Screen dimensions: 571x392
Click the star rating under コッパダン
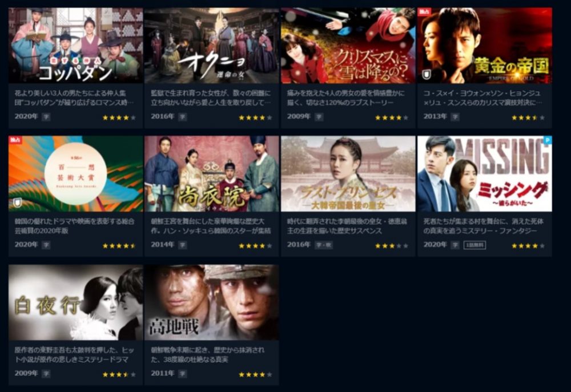[119, 118]
